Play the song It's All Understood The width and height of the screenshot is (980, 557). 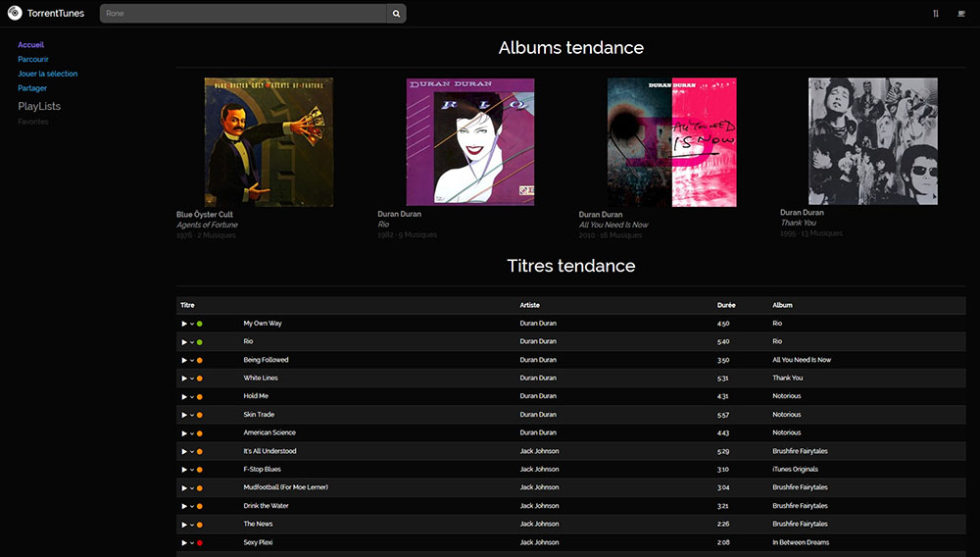(x=184, y=451)
